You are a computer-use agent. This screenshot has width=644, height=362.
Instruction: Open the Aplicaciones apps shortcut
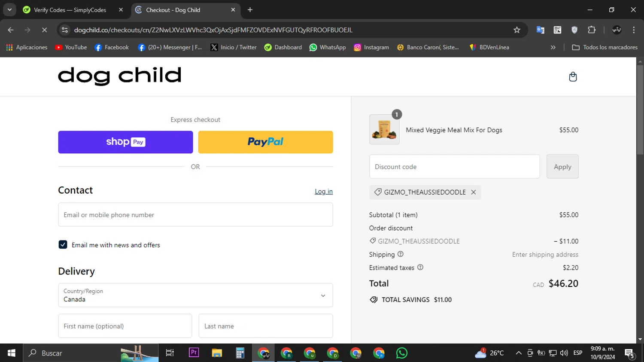27,47
